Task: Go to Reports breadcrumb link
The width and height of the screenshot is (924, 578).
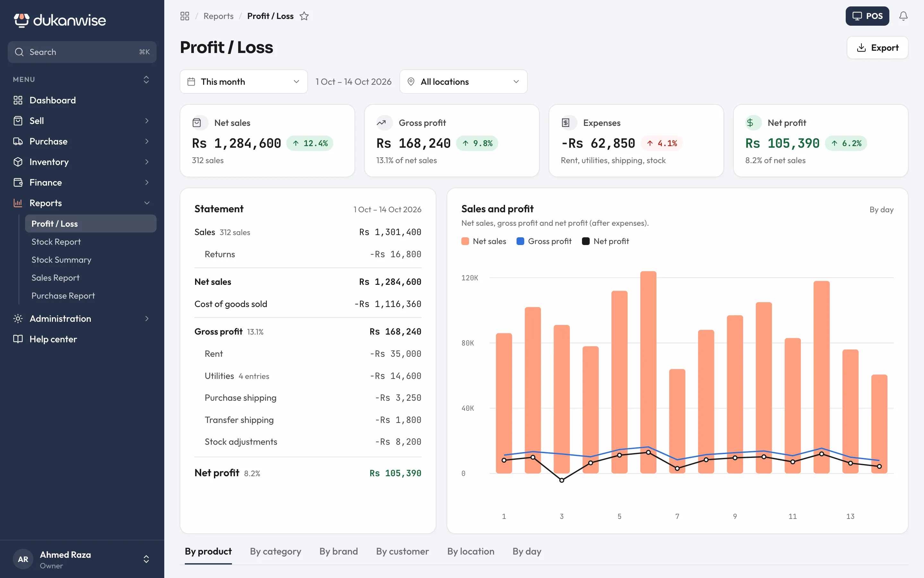Action: (218, 16)
